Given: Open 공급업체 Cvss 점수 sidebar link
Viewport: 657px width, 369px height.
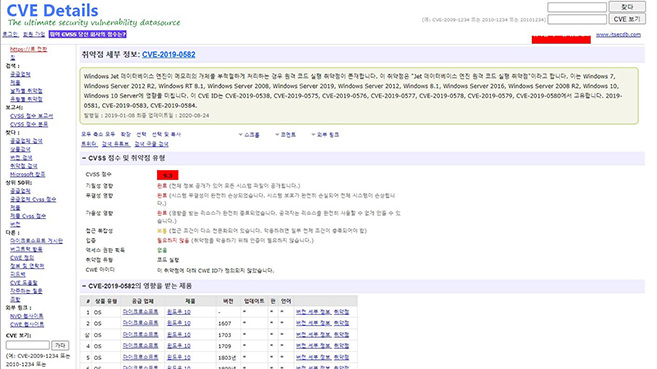Looking at the screenshot, I should click(x=33, y=199).
